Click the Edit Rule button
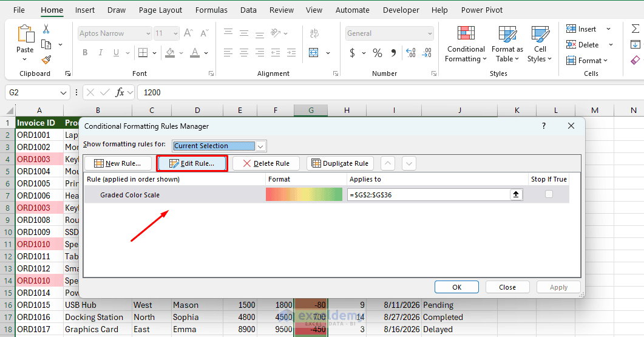The width and height of the screenshot is (644, 337). (x=192, y=163)
